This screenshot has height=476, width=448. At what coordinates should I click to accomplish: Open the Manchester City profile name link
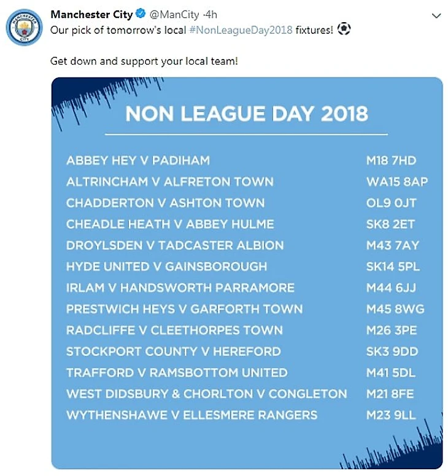[x=91, y=15]
